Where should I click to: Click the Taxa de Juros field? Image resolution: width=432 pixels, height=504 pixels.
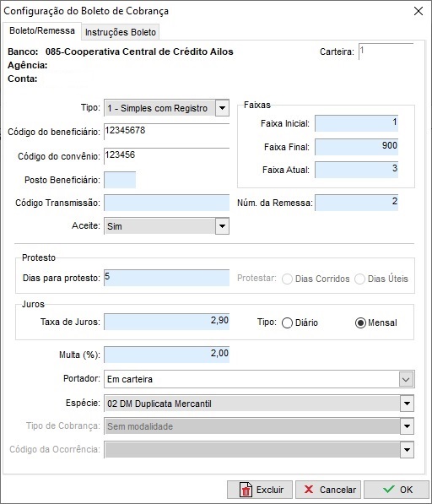tap(166, 322)
